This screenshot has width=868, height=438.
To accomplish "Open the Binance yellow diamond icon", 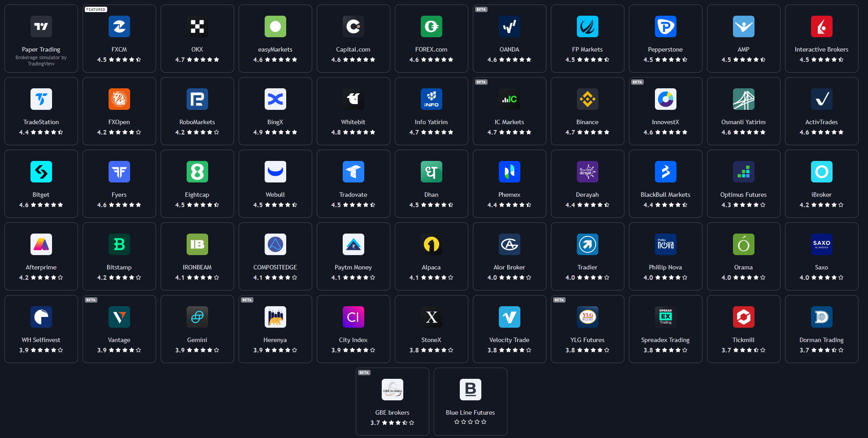I will click(x=588, y=99).
